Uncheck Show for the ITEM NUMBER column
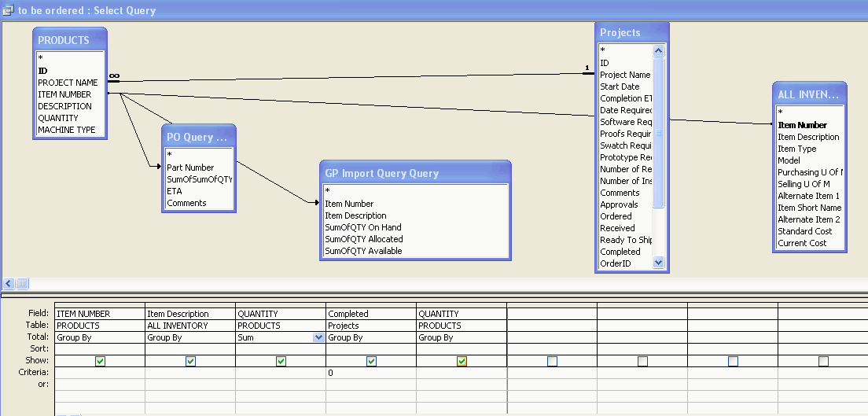Image resolution: width=868 pixels, height=416 pixels. click(100, 361)
